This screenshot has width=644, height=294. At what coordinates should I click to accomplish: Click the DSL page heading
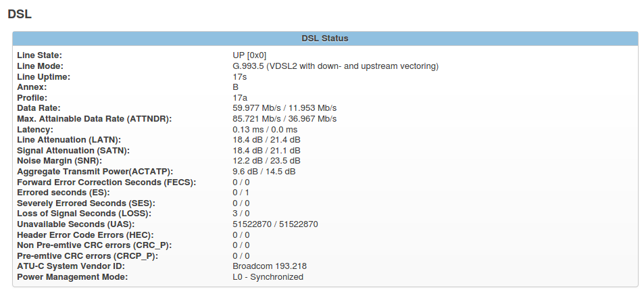click(20, 14)
